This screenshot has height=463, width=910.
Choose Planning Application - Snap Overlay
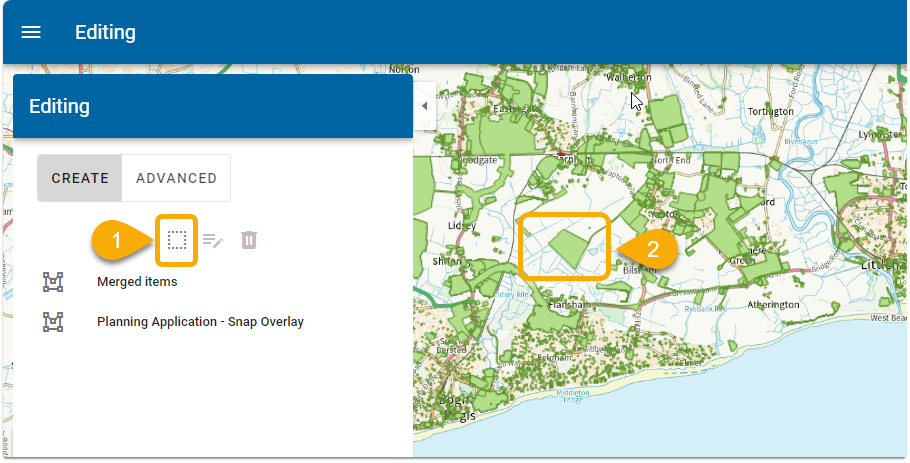200,322
